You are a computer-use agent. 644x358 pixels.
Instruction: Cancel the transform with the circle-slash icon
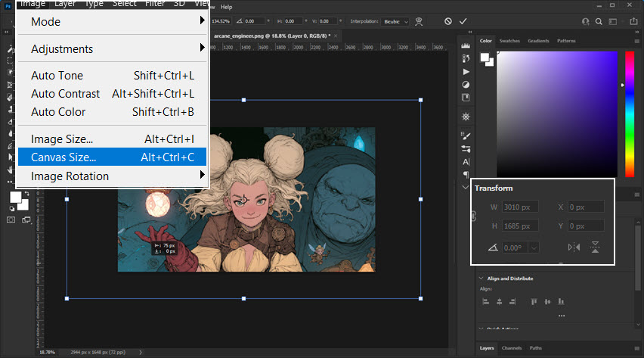click(x=448, y=21)
